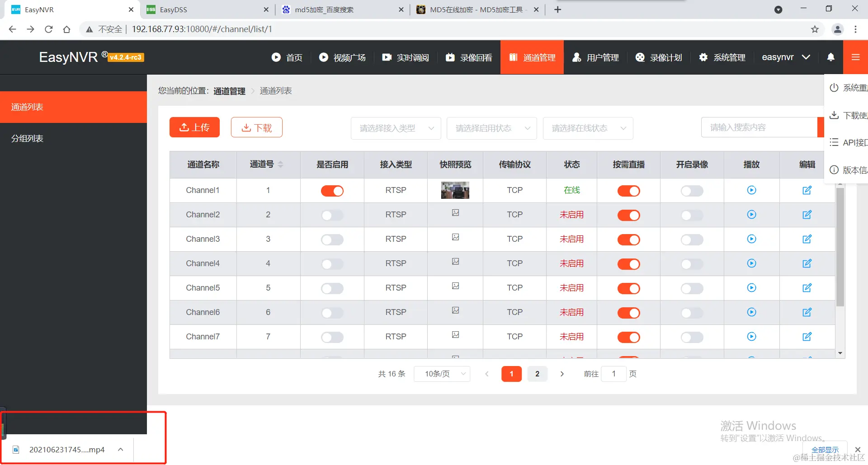
Task: Open notifications bell icon
Action: pos(830,57)
